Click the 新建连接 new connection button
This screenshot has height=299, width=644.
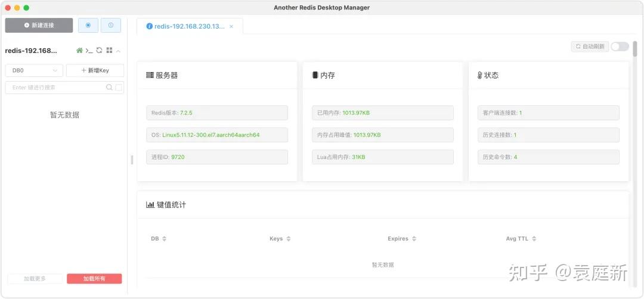[39, 25]
